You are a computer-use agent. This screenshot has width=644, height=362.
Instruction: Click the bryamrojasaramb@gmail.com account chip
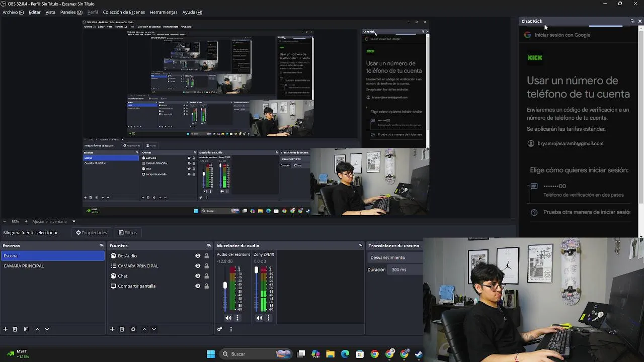coord(566,143)
